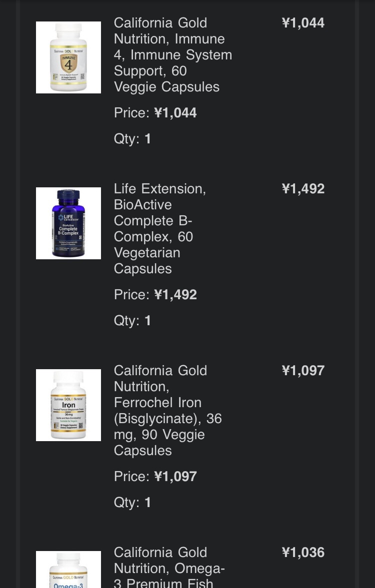Tap the Qty value under Ferrochel Iron
The image size is (375, 588).
(x=147, y=503)
